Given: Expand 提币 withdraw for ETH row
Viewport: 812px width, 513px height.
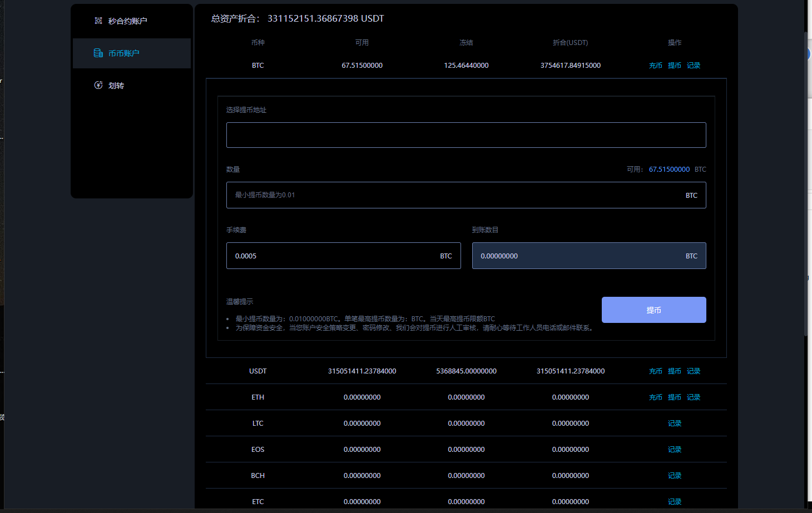Looking at the screenshot, I should tap(674, 397).
